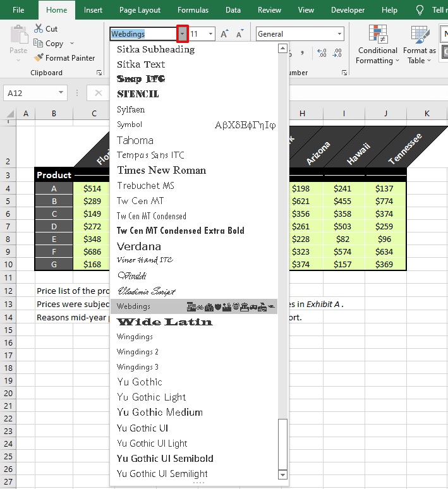448x489 pixels.
Task: Click font list scroll up arrow
Action: tap(282, 48)
